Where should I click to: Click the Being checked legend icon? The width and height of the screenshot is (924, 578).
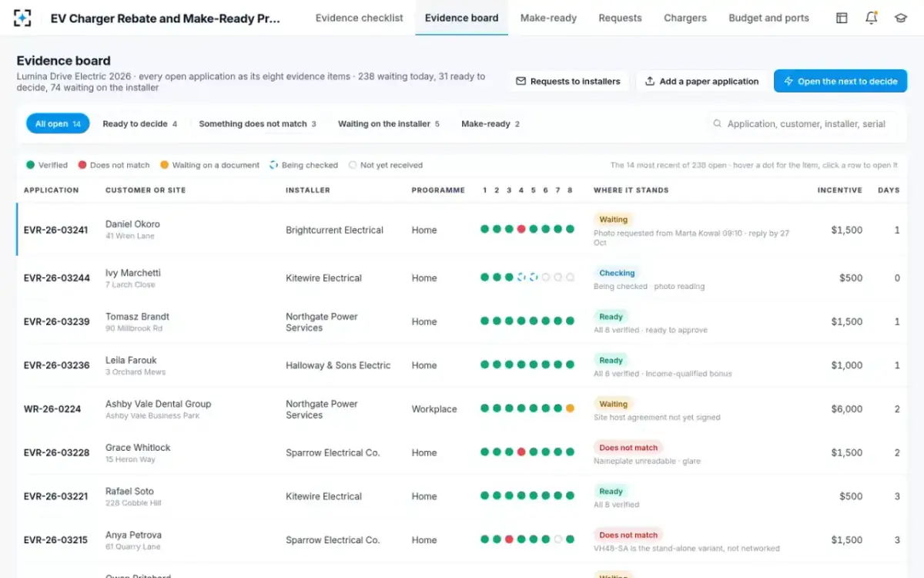point(273,165)
